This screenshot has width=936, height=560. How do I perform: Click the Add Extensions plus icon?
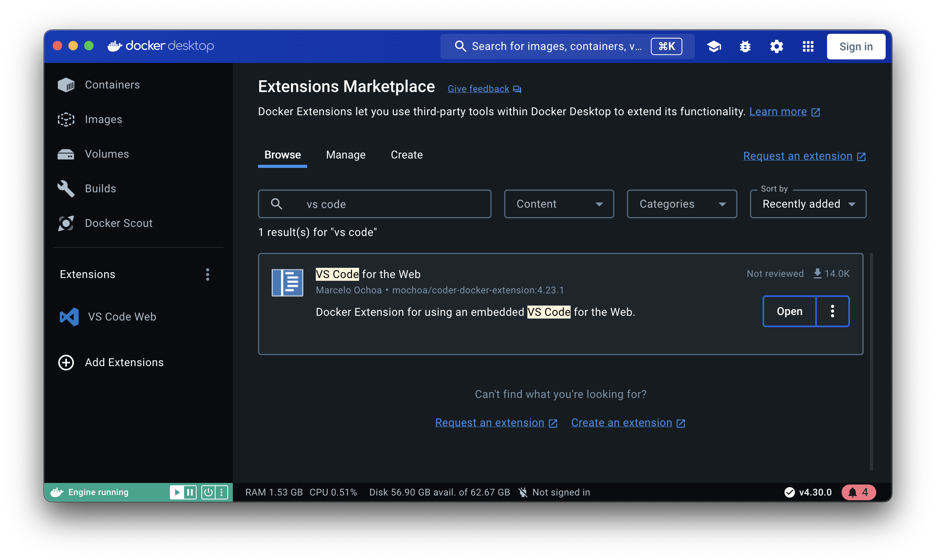(x=66, y=362)
